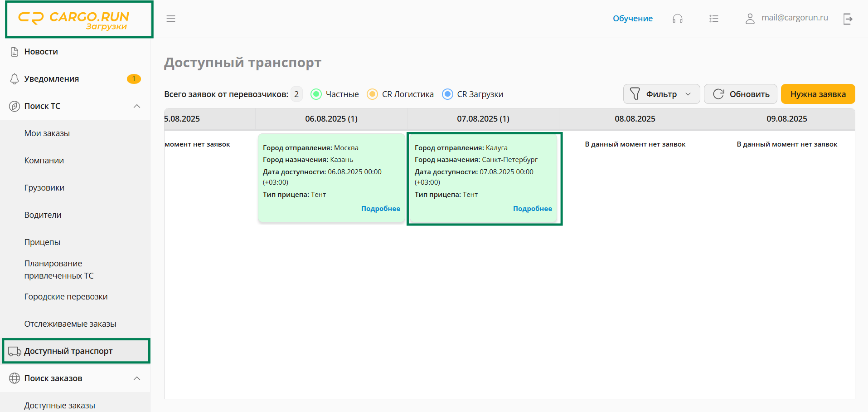Collapse the Поиск ТС section
This screenshot has height=412, width=868.
click(x=137, y=106)
